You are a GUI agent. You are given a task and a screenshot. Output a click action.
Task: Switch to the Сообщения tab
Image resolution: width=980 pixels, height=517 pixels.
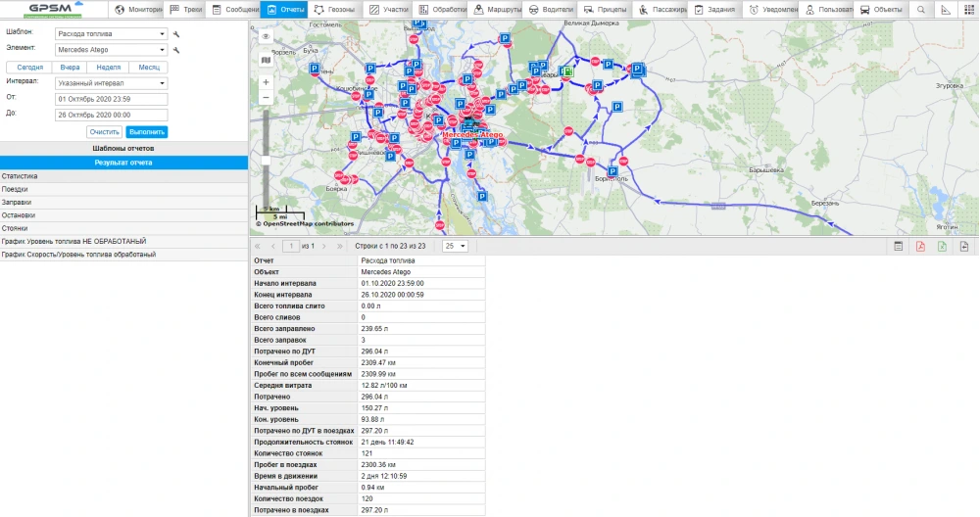tap(233, 10)
